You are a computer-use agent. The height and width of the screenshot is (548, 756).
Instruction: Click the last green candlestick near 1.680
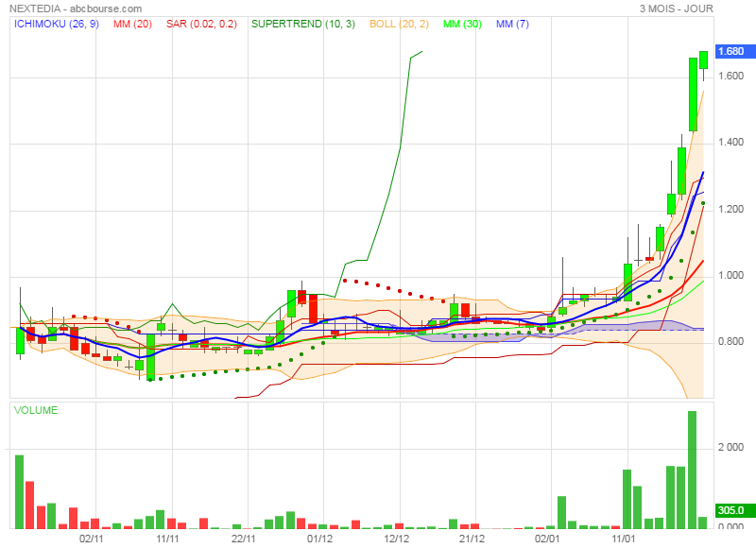[x=703, y=60]
